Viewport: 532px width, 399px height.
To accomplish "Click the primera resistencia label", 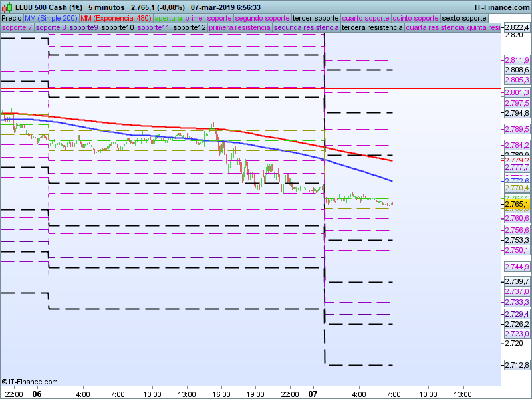I will click(239, 28).
